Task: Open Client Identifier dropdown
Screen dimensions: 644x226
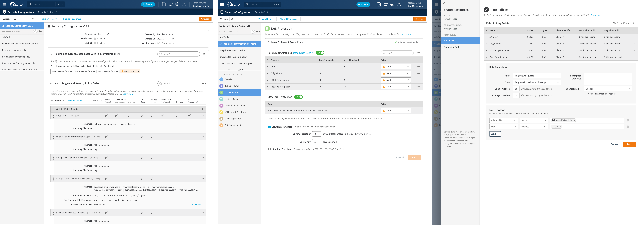Action: [x=608, y=89]
